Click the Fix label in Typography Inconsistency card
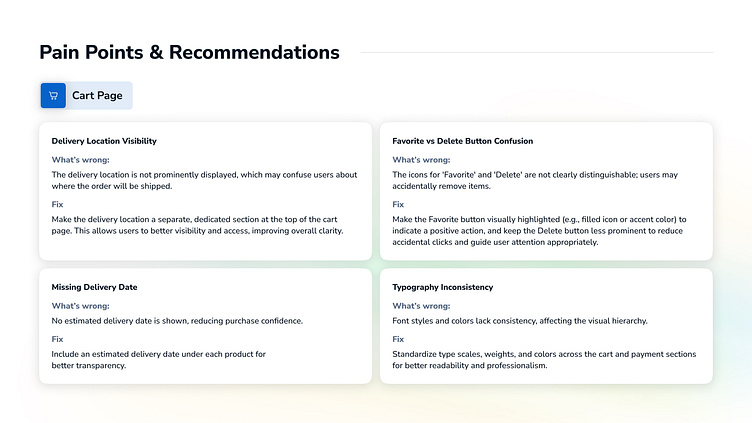This screenshot has height=423, width=752. (x=398, y=339)
